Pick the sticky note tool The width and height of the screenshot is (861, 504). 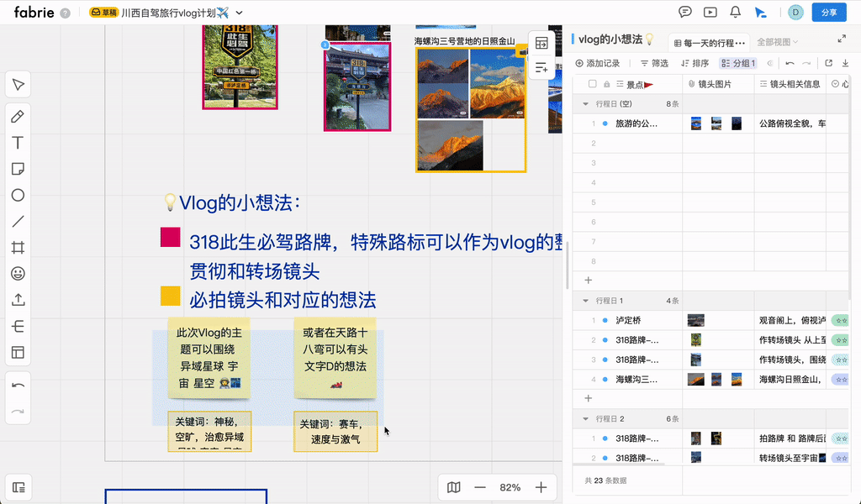(18, 169)
